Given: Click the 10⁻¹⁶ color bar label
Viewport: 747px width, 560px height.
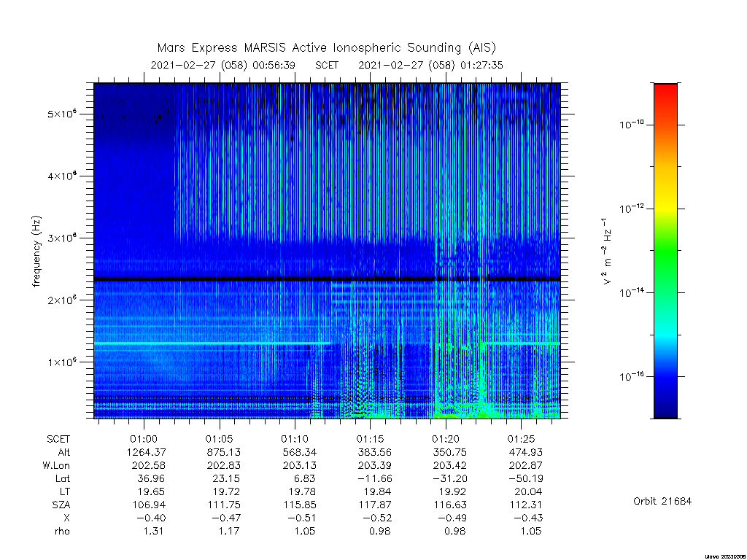Looking at the screenshot, I should click(631, 377).
